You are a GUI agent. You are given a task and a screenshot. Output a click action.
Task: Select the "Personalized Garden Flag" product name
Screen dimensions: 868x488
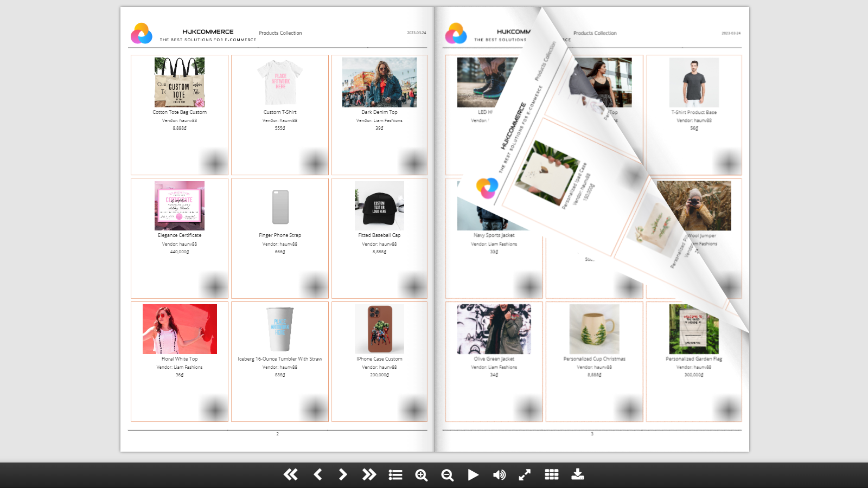(694, 359)
